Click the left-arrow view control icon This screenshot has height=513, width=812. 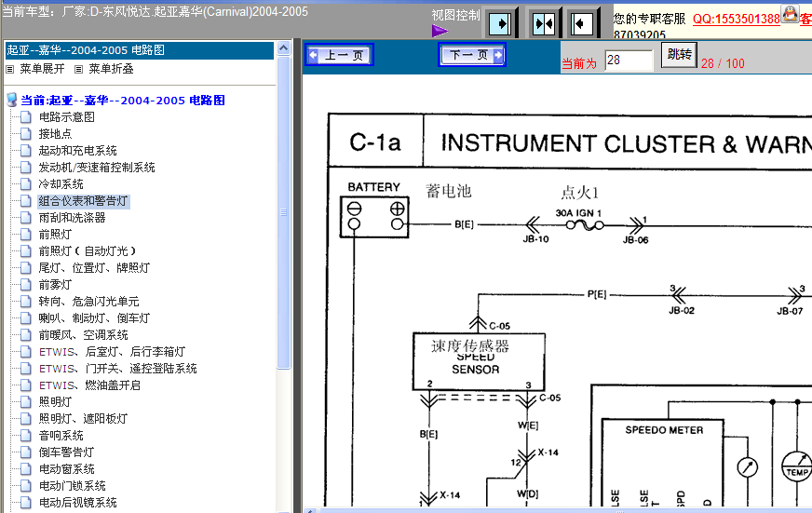(x=582, y=23)
